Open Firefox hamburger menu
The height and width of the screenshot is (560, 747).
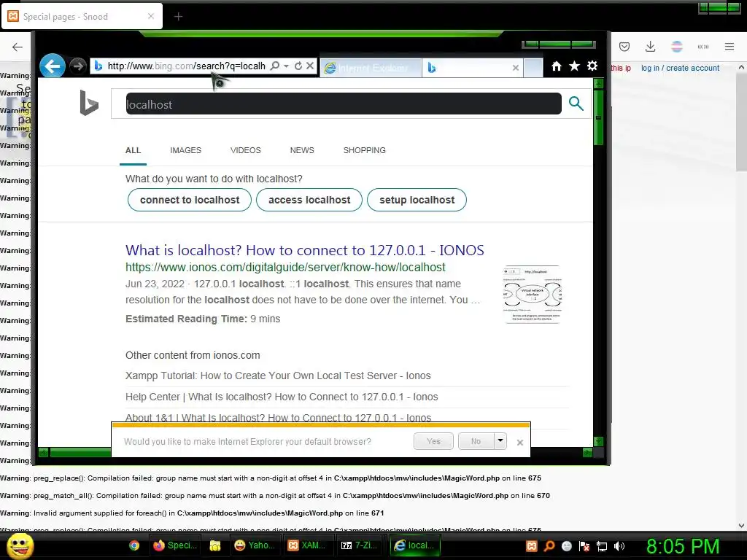[x=729, y=47]
